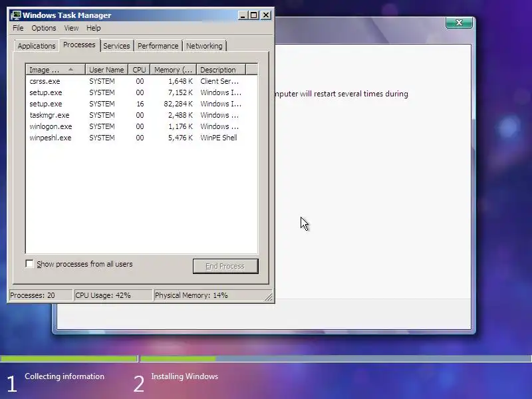
Task: Close the Install Windows setup dialog
Action: pos(459,23)
